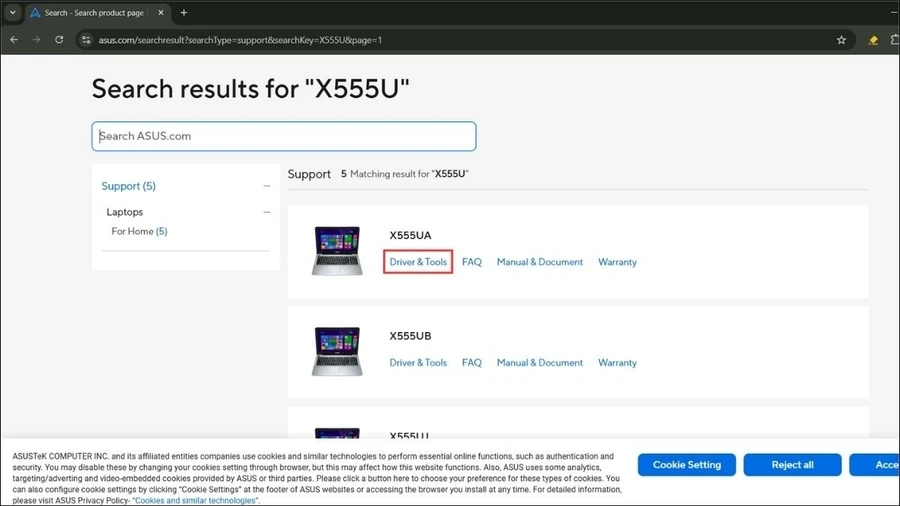Open Manual & Document for X555UB
900x506 pixels.
tap(540, 363)
